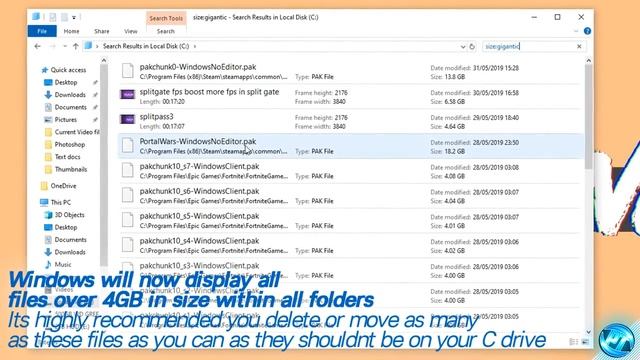Image resolution: width=640 pixels, height=360 pixels.
Task: Click the pakchunk10_s4 file icon
Action: point(128,245)
